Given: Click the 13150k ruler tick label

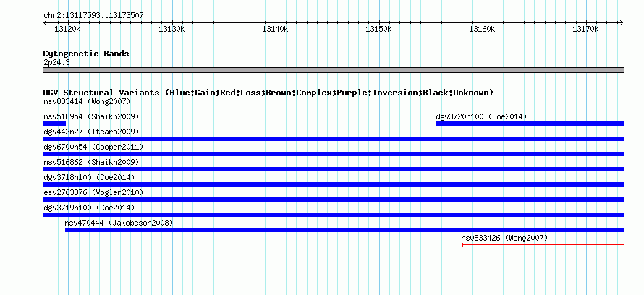Looking at the screenshot, I should [x=378, y=30].
